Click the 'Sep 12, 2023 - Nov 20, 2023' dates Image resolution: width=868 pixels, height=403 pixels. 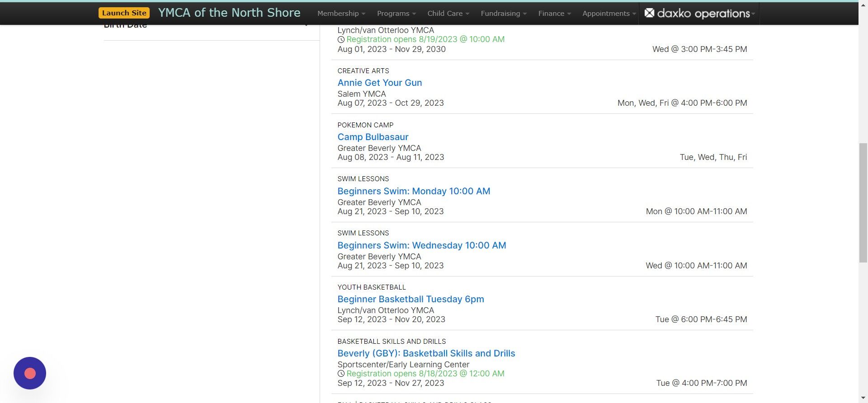391,319
